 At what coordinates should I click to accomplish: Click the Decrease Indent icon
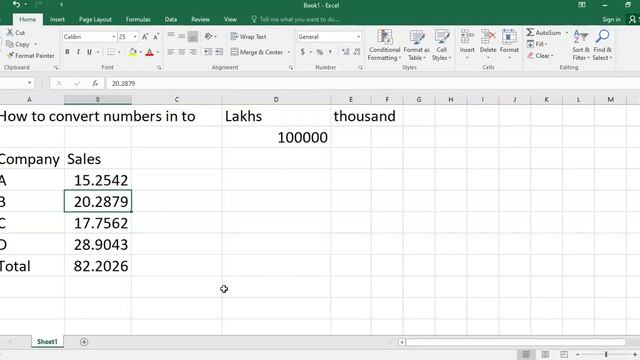coord(208,52)
